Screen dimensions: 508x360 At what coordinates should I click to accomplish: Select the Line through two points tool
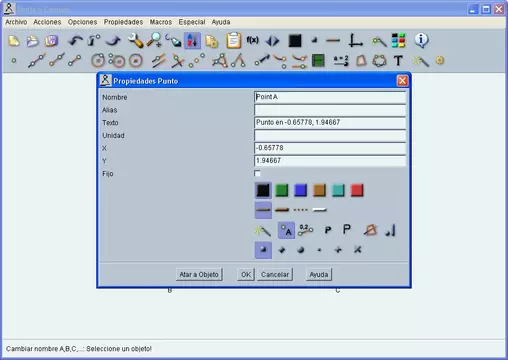coord(37,60)
